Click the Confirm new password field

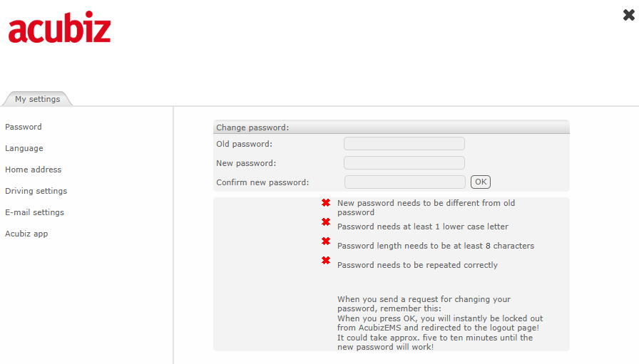tap(404, 182)
